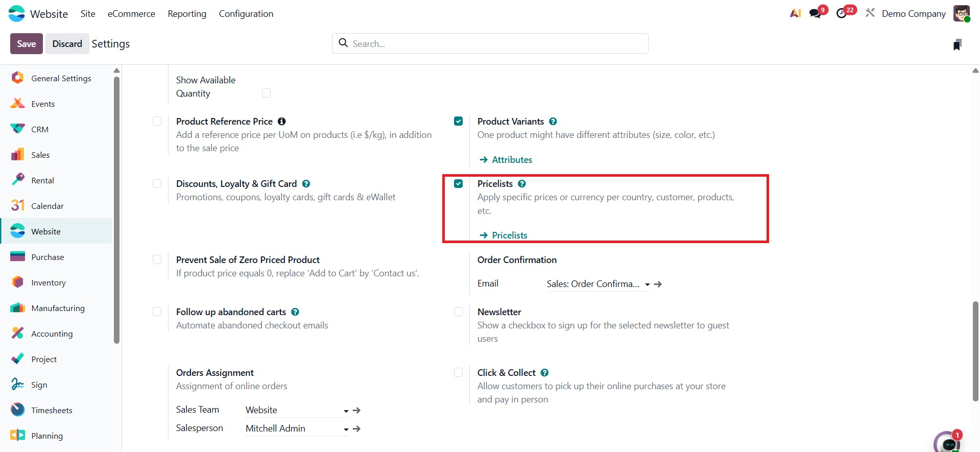Enable the Discounts, Loyalty & Gift Card checkbox
This screenshot has height=452, width=980.
pos(157,184)
